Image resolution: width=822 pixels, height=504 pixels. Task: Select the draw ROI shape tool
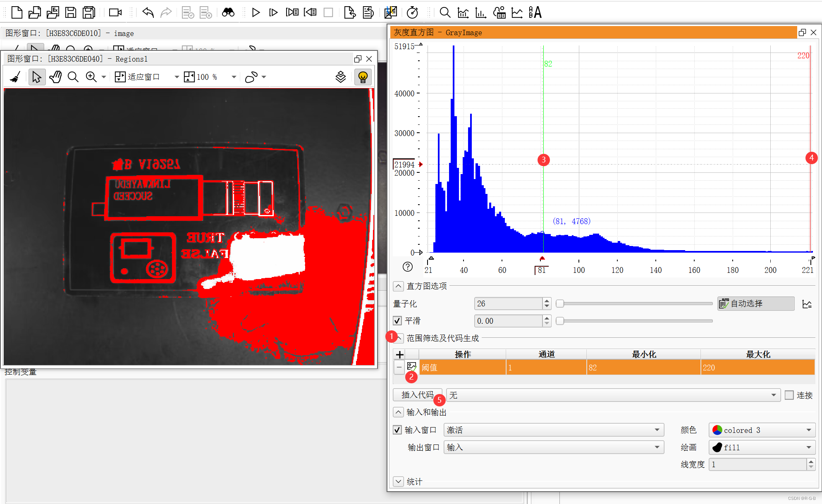coord(251,77)
